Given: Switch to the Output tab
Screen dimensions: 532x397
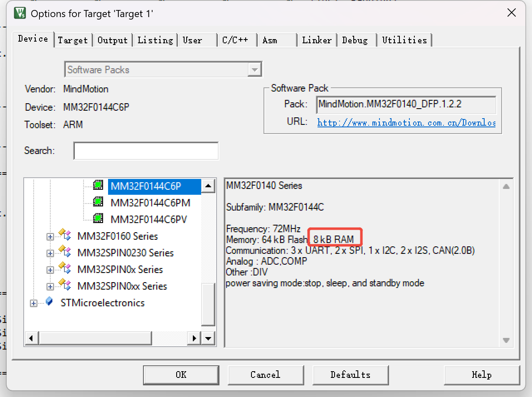Looking at the screenshot, I should coord(113,40).
